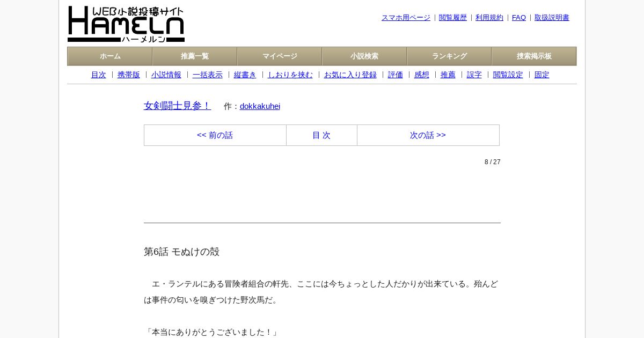The image size is (644, 338).
Task: Open 小説情報 novel info
Action: [x=166, y=75]
